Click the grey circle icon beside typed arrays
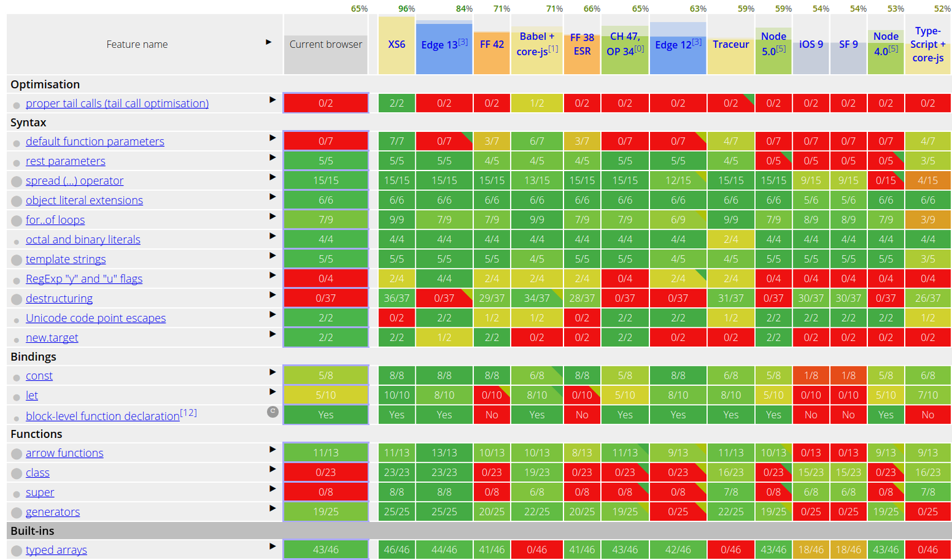 17,551
